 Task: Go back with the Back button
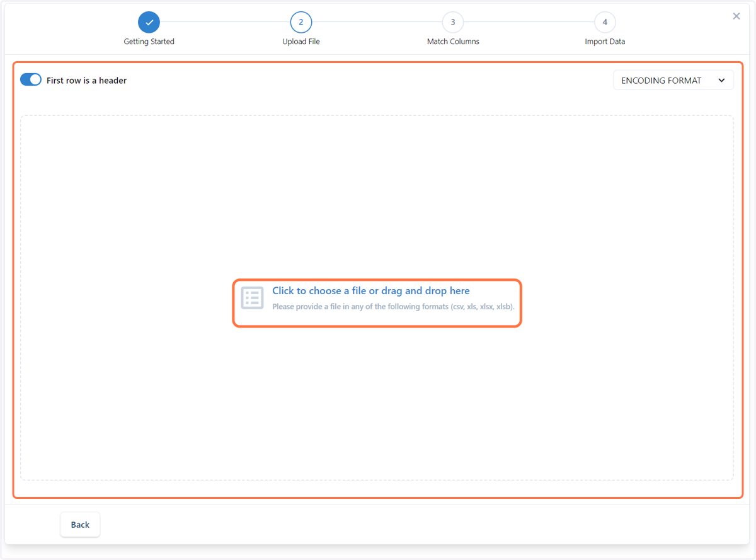80,525
